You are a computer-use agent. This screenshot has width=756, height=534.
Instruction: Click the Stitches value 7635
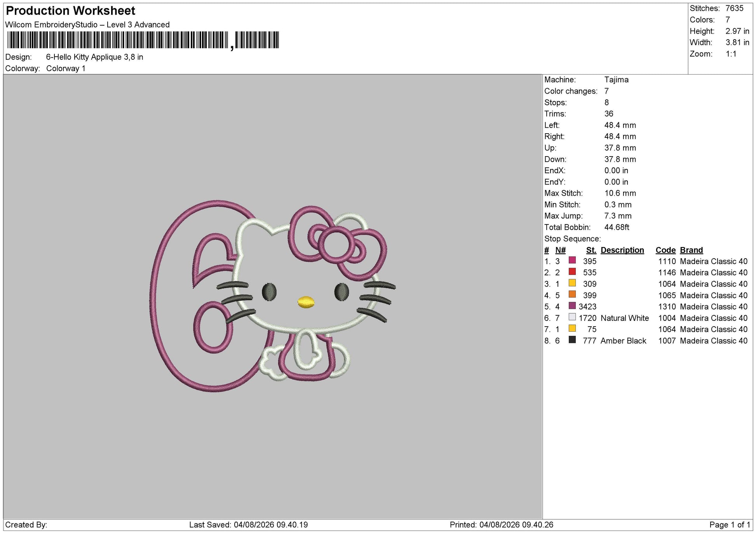click(x=734, y=9)
